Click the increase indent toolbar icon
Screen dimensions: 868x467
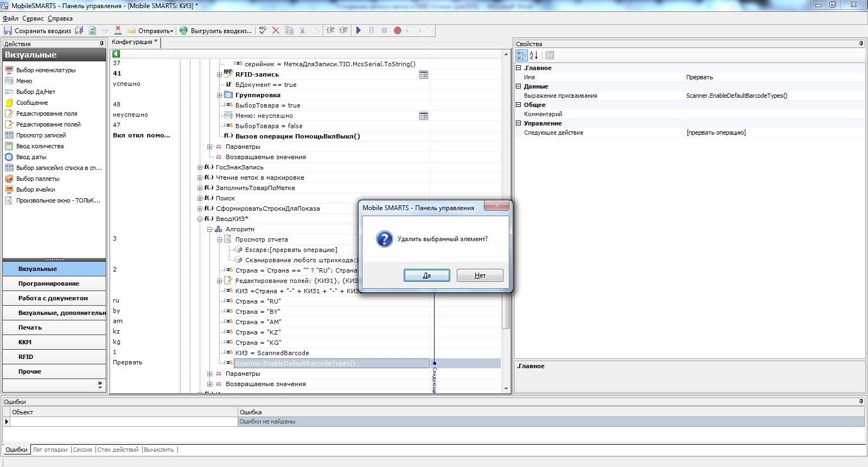tap(330, 31)
